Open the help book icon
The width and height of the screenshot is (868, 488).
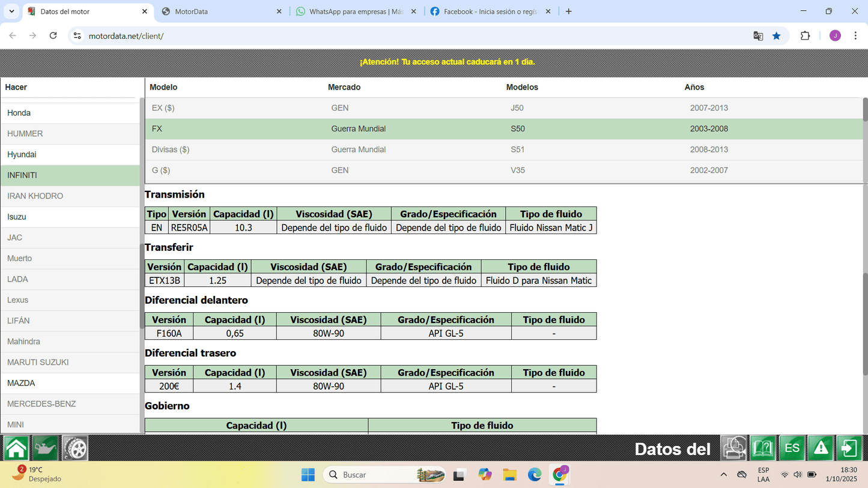(763, 448)
